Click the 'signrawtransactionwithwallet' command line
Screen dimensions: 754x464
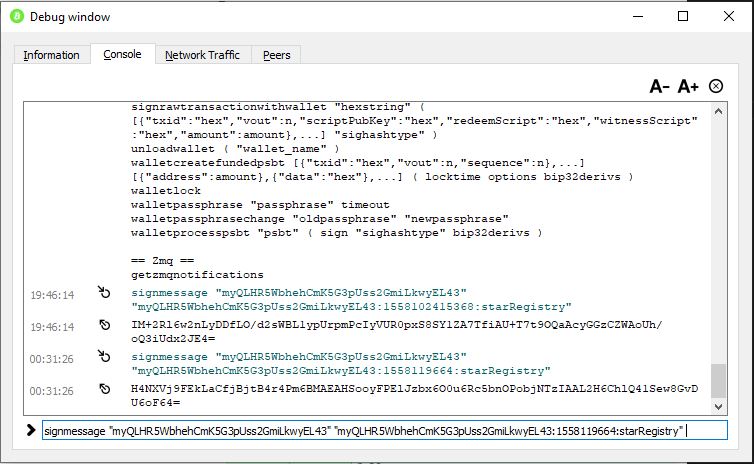point(415,121)
